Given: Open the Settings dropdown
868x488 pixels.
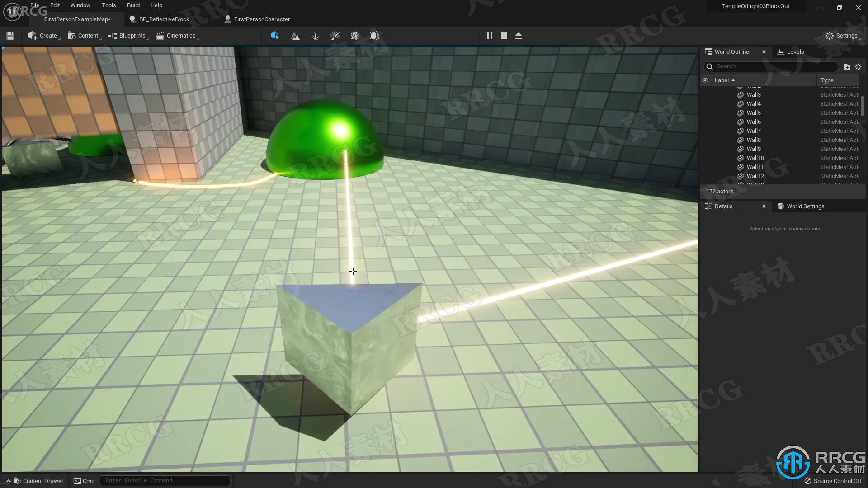Looking at the screenshot, I should [x=842, y=36].
